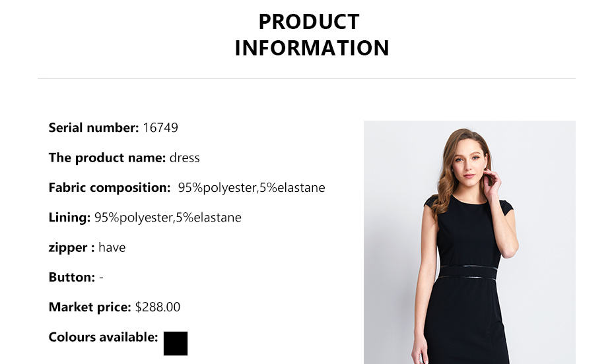
Task: Click the Button label
Action: tap(72, 278)
